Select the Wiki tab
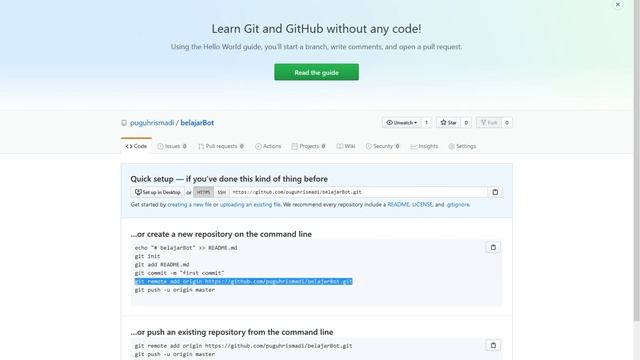 click(346, 146)
